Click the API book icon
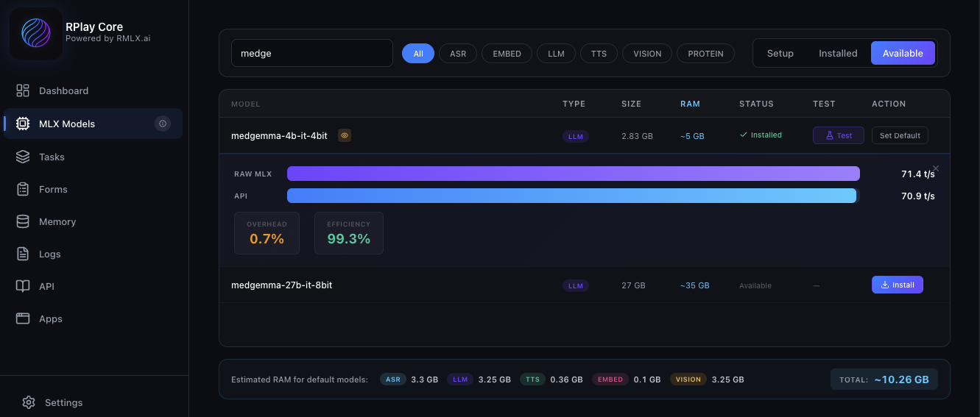Screen dimensions: 980x417 click(23, 286)
